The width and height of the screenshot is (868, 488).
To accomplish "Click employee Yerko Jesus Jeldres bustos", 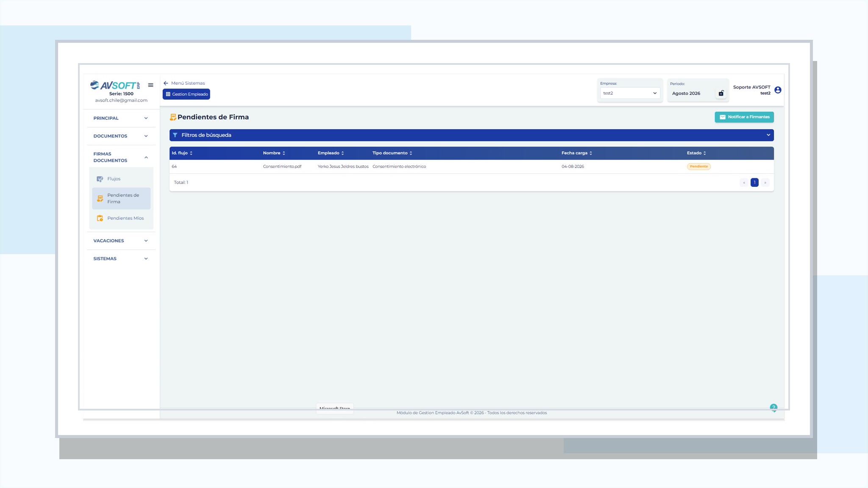I will pos(343,166).
